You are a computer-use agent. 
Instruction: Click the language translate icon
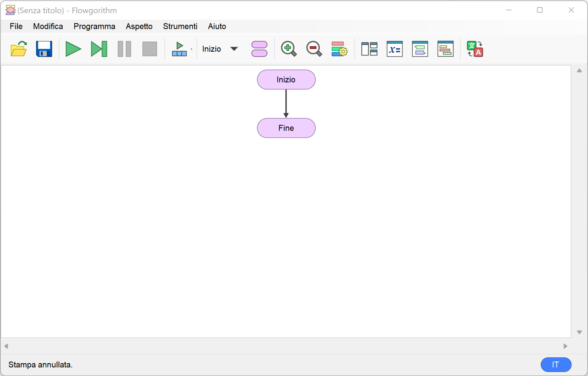475,49
